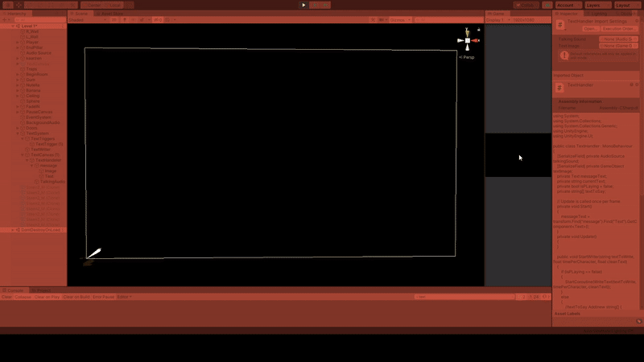Image resolution: width=644 pixels, height=362 pixels.
Task: Toggle Clear on Play in the Console
Action: (47, 297)
